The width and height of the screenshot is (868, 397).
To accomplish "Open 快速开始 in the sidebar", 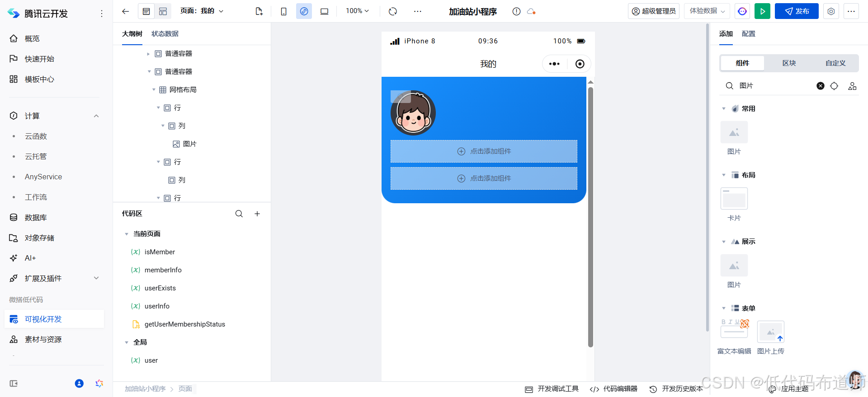I will pyautogui.click(x=39, y=59).
